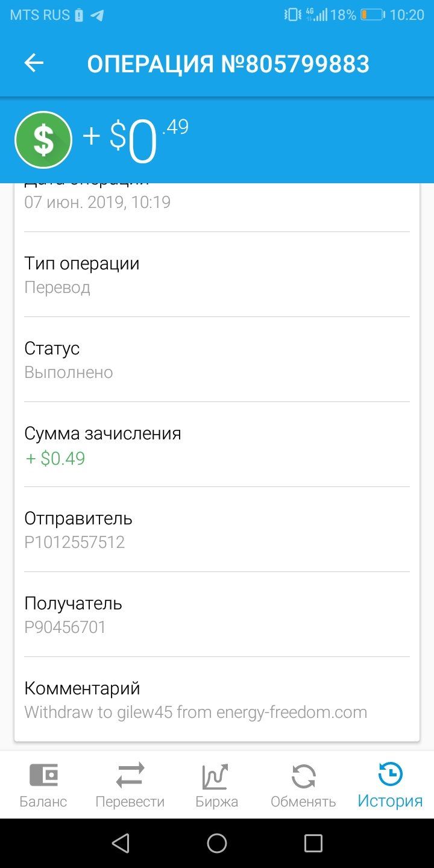Switch to the История tab label

(390, 801)
